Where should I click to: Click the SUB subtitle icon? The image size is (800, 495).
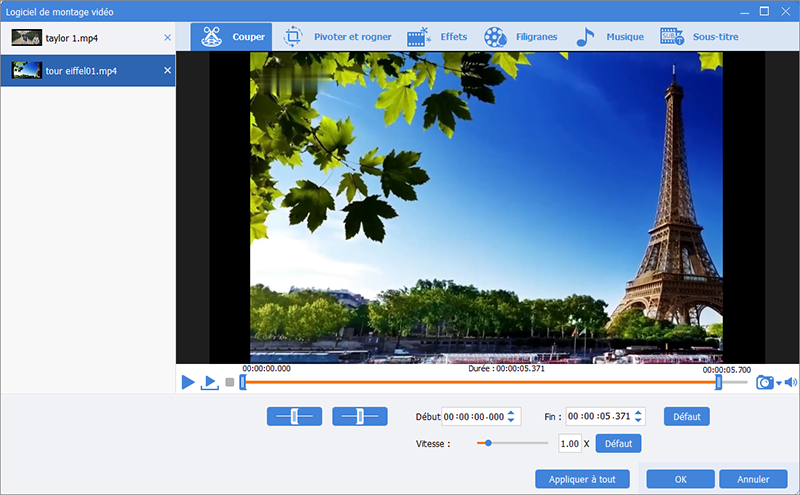pos(672,37)
